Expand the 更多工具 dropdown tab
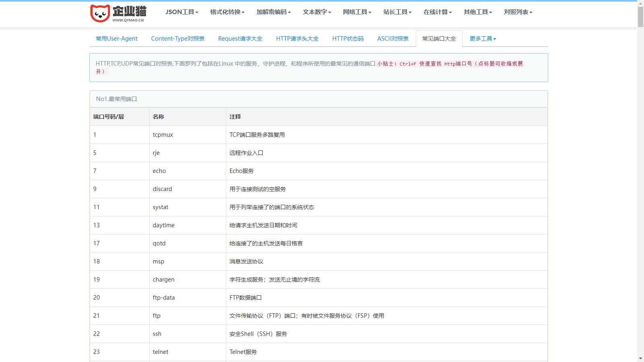Viewport: 644px width, 362px height. pos(483,39)
